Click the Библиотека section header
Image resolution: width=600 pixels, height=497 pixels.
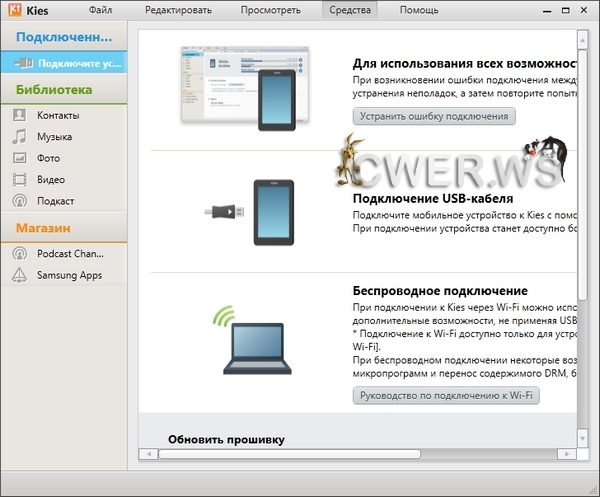point(64,89)
